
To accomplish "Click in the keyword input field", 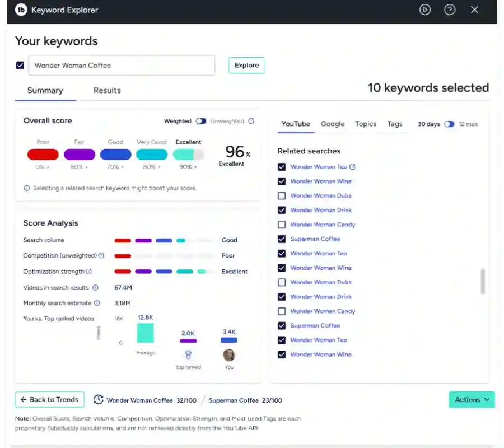I will (122, 66).
